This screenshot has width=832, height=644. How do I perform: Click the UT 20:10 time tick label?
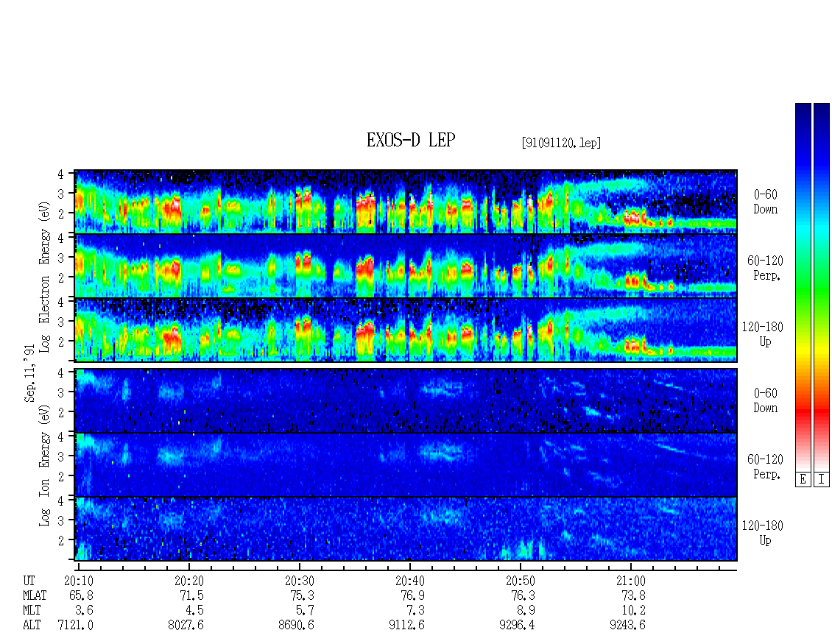[79, 581]
